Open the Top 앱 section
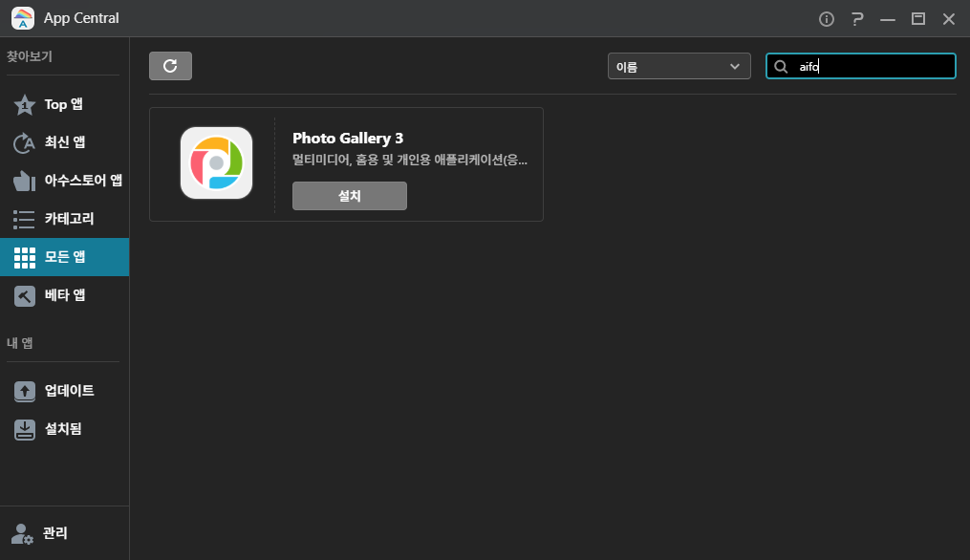The width and height of the screenshot is (970, 560). point(64,104)
